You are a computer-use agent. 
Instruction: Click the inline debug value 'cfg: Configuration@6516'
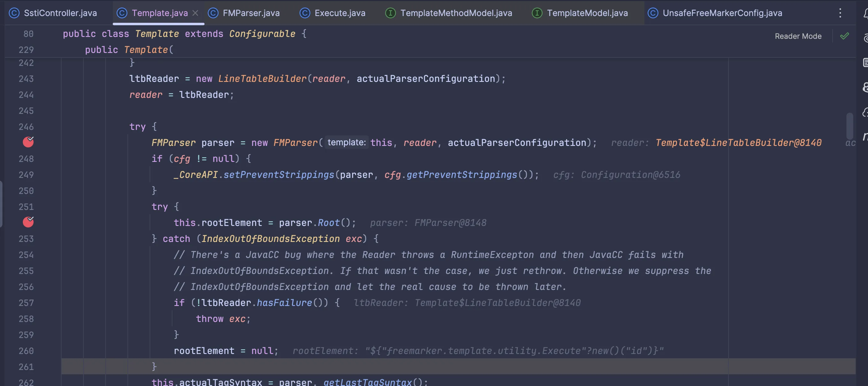point(617,175)
